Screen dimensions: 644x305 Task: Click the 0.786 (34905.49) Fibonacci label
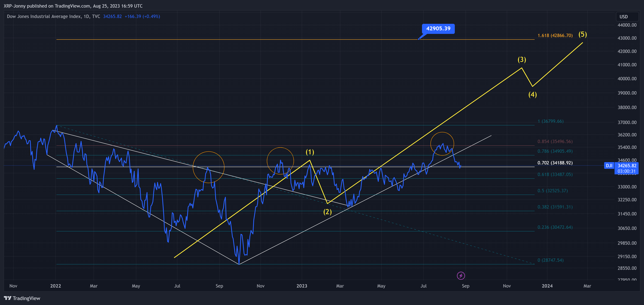[x=555, y=151]
